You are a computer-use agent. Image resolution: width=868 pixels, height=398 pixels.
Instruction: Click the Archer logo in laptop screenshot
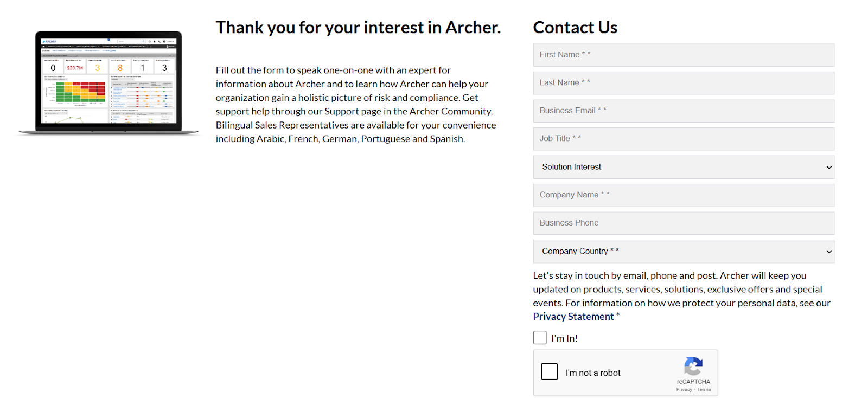(x=50, y=41)
